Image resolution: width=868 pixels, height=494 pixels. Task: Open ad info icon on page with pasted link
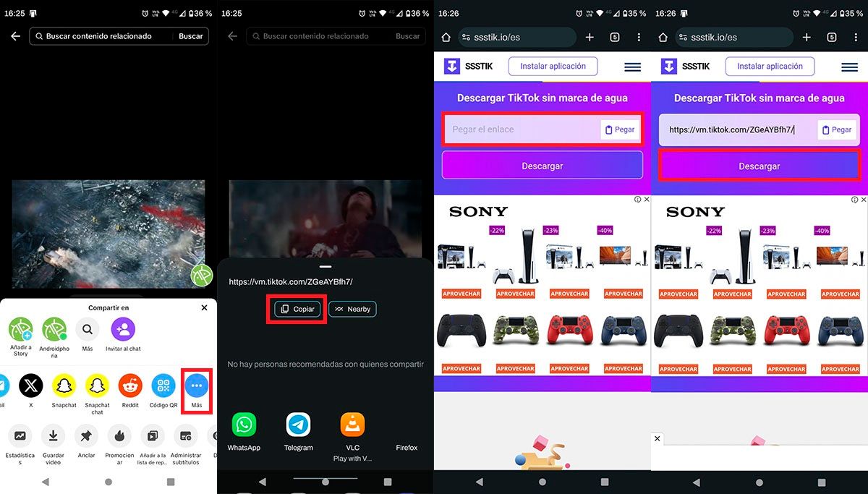(854, 200)
